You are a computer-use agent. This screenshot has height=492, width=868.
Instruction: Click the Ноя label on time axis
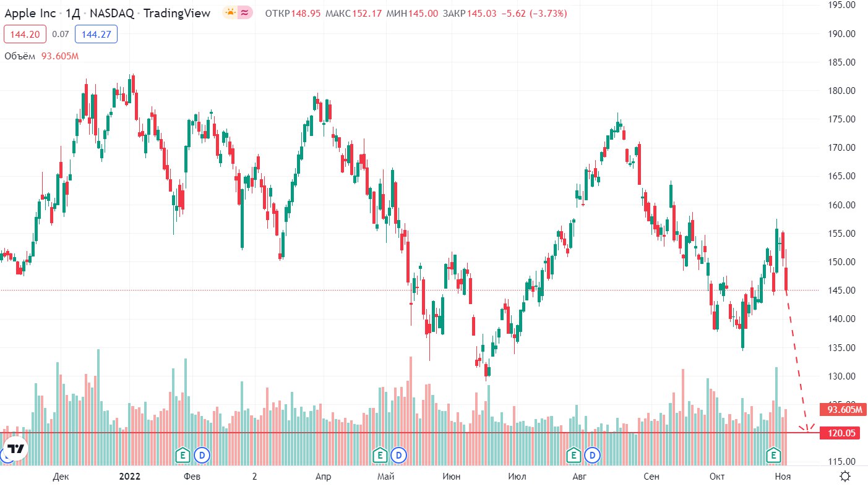click(783, 477)
